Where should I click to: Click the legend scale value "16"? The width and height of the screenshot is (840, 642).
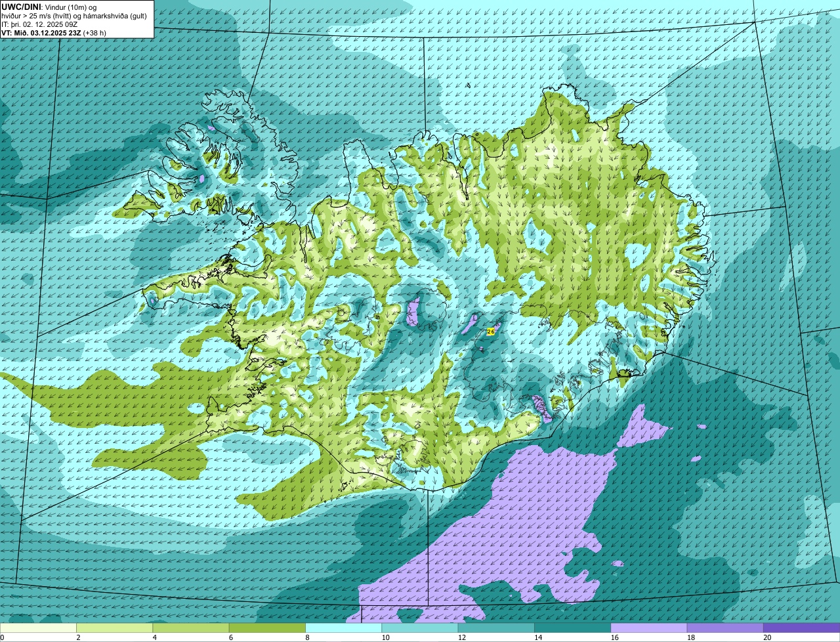click(614, 637)
